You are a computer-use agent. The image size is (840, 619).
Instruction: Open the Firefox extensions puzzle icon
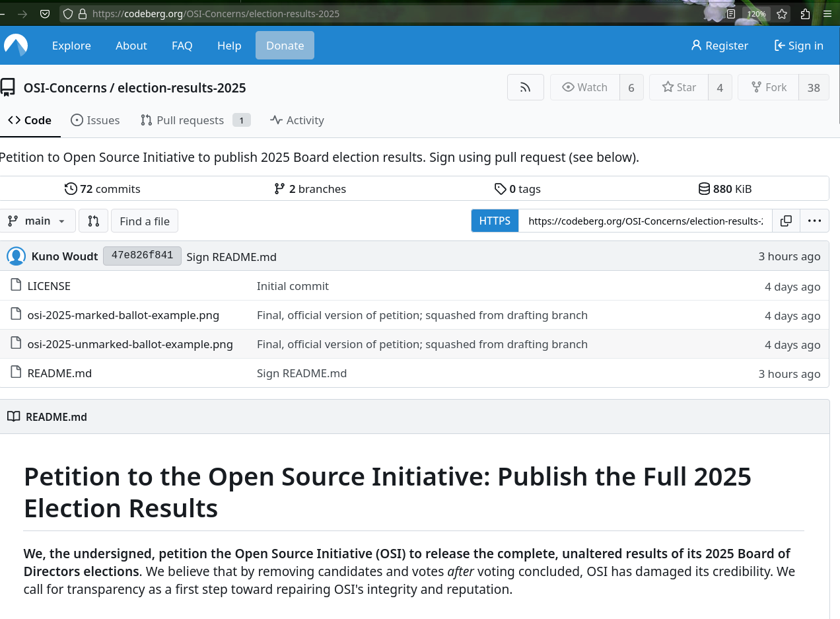(805, 13)
